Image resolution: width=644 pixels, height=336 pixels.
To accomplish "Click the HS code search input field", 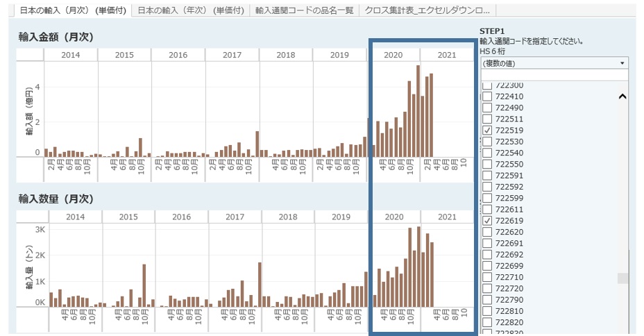I will tap(554, 75).
